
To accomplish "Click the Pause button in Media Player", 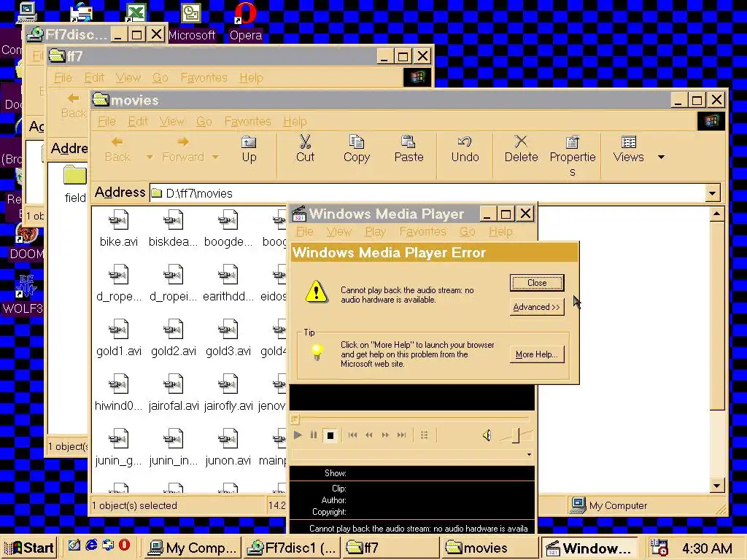I will (314, 435).
